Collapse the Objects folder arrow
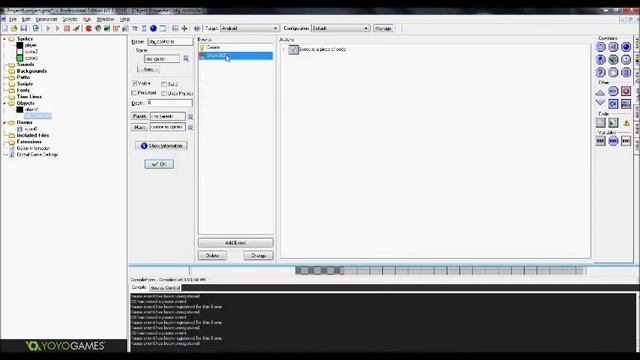 point(4,103)
